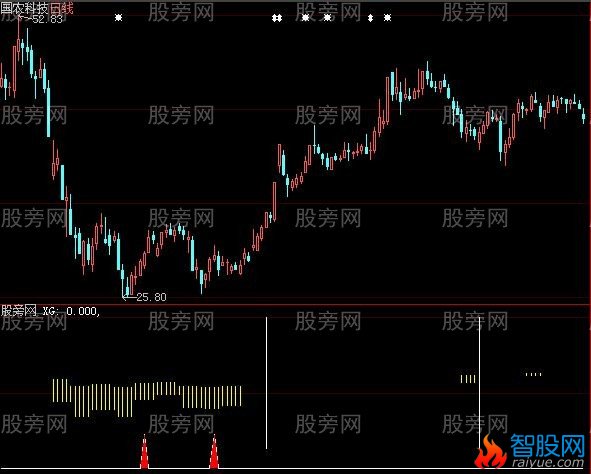Screen dimensions: 591x474
Task: Click the 股旁网 indicator name label
Action: pyautogui.click(x=19, y=311)
